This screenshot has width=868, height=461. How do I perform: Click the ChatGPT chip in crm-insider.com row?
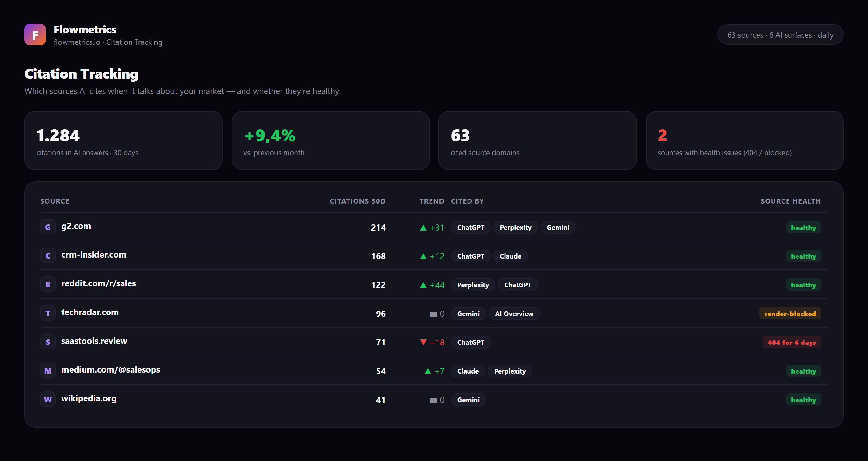(x=470, y=256)
